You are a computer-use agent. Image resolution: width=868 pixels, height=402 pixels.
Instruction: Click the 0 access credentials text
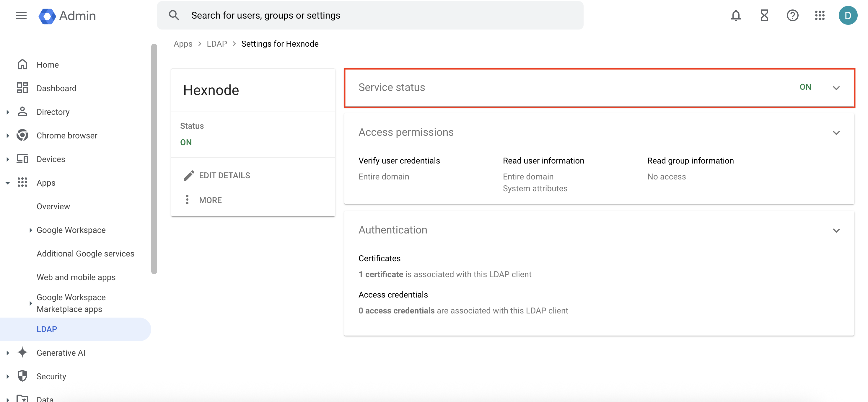396,311
